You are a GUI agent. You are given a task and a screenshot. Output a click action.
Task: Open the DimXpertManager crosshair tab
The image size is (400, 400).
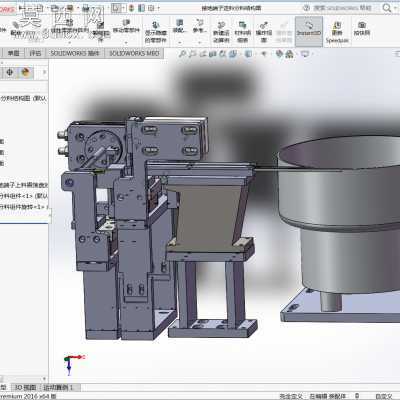pyautogui.click(x=10, y=72)
